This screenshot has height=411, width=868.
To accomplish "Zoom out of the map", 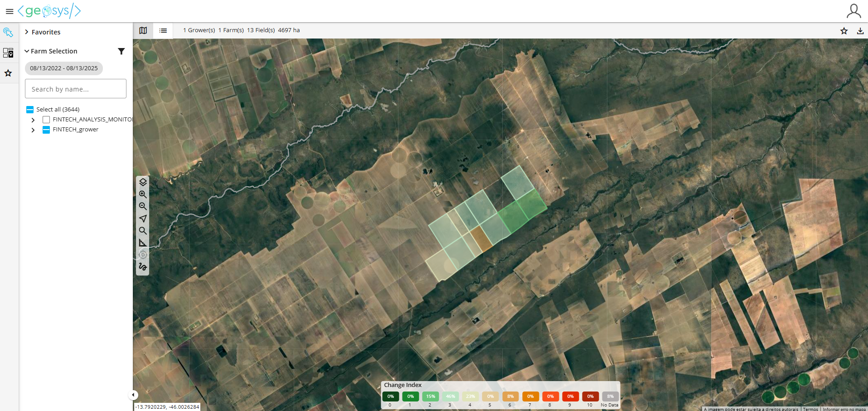I will pyautogui.click(x=143, y=206).
